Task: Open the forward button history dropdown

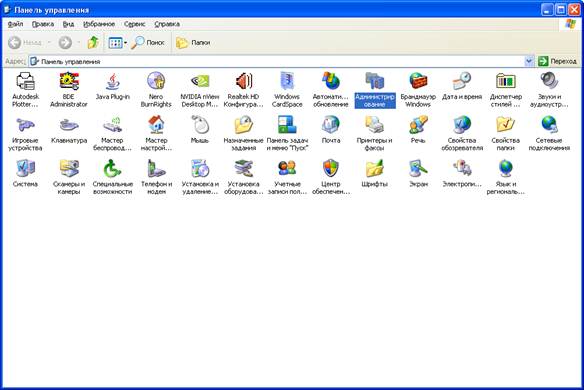Action: point(79,42)
